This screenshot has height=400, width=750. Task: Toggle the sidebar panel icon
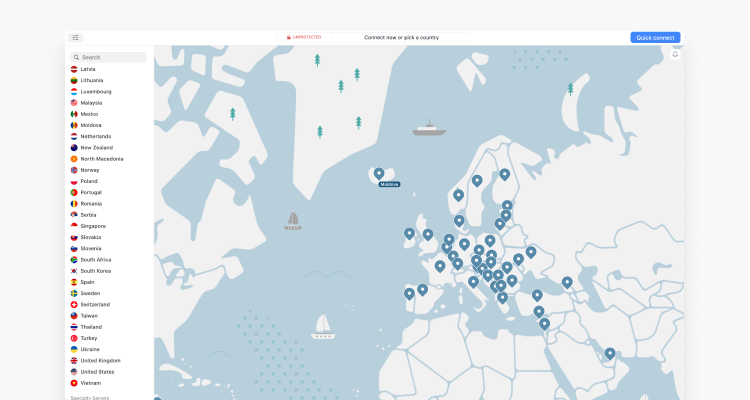pos(75,37)
